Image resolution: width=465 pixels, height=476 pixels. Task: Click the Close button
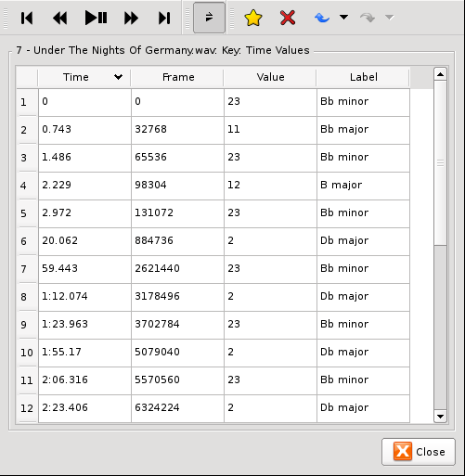(419, 452)
